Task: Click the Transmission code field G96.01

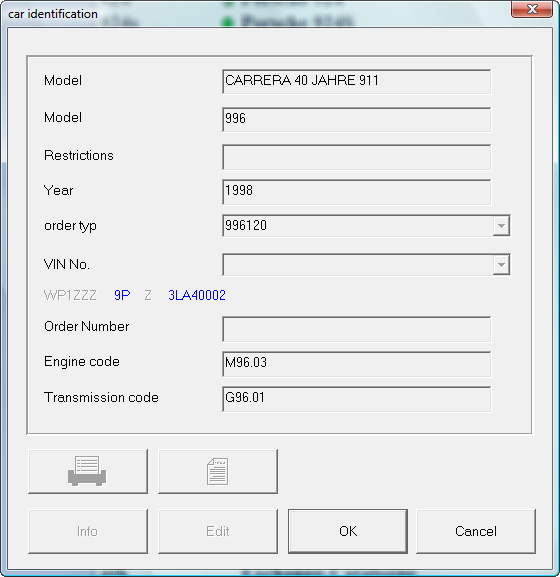Action: pos(357,399)
